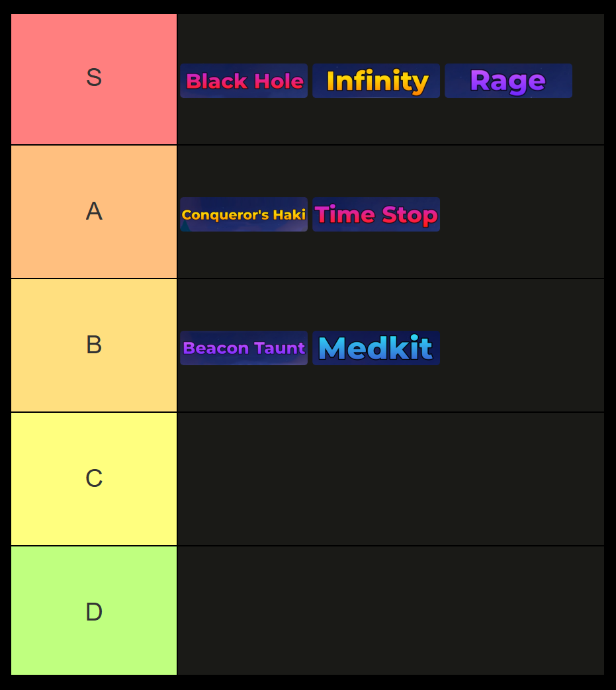Click the Infinity ability tile
Screen dimensions: 616x690
pos(376,81)
